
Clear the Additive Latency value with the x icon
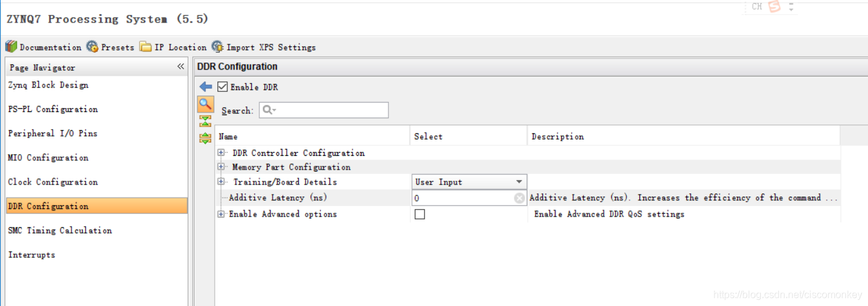[519, 198]
